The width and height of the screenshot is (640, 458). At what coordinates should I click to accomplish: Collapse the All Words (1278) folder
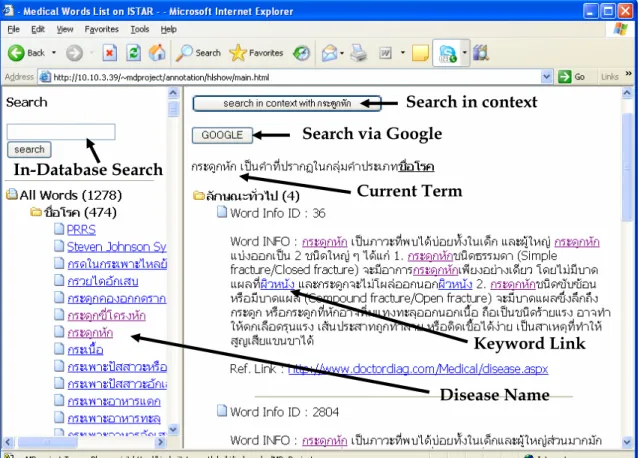(12, 195)
